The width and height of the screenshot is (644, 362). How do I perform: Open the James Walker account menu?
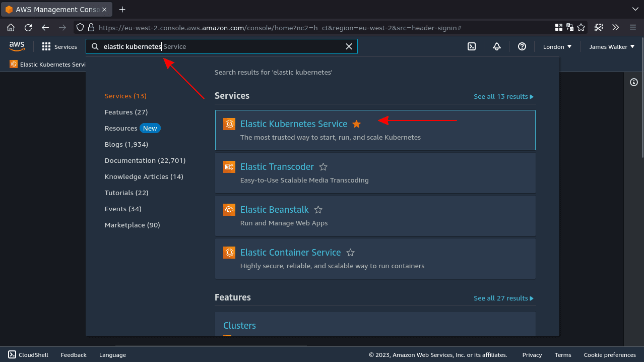[612, 46]
